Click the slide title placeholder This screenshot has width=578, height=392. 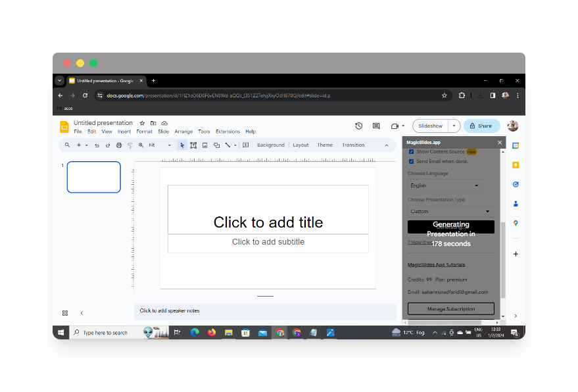268,209
